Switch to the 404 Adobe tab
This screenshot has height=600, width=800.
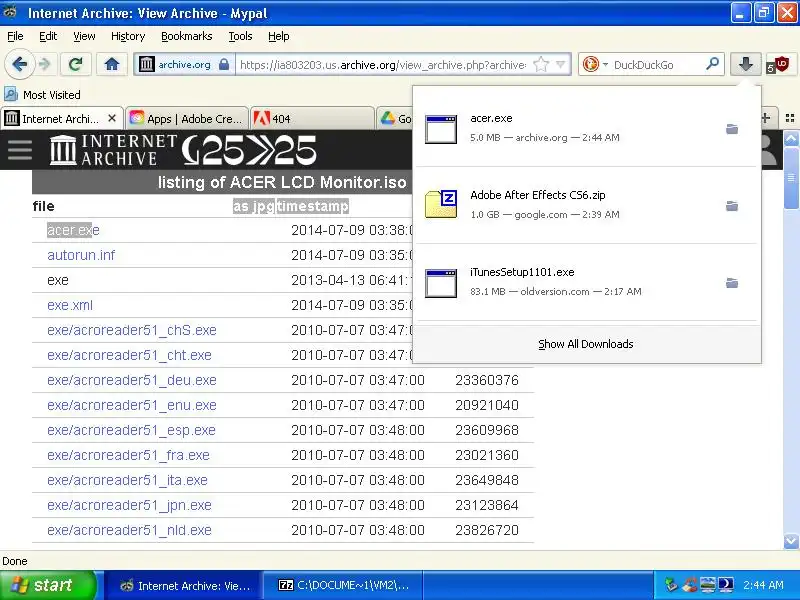[x=312, y=118]
